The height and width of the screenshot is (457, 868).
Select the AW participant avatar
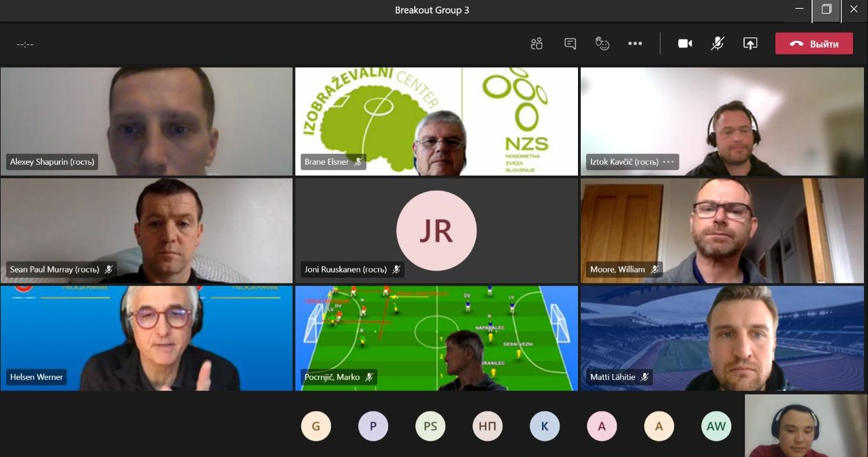(x=716, y=427)
